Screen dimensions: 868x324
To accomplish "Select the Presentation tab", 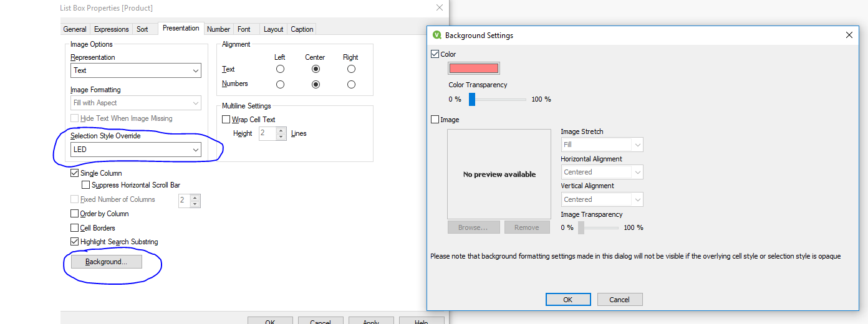I will (181, 28).
